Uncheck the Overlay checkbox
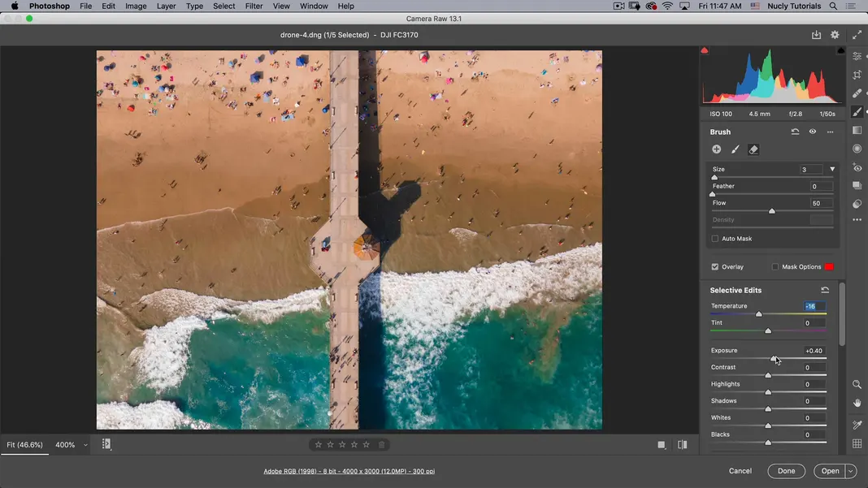 tap(714, 266)
